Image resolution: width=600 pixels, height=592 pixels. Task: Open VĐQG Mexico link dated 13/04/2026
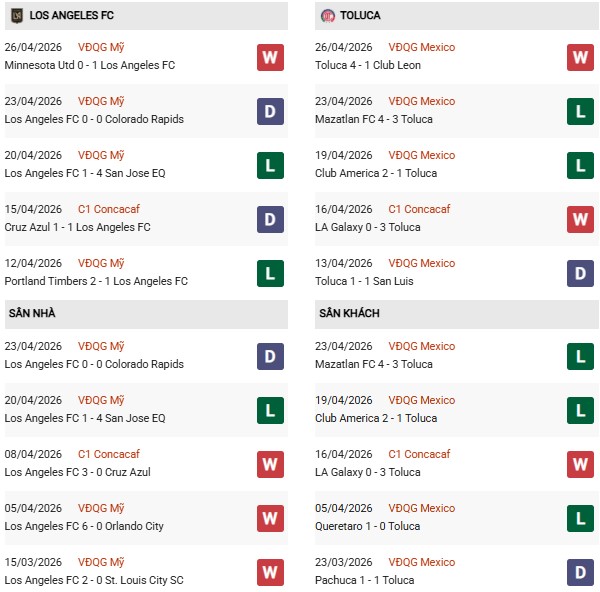pos(421,263)
